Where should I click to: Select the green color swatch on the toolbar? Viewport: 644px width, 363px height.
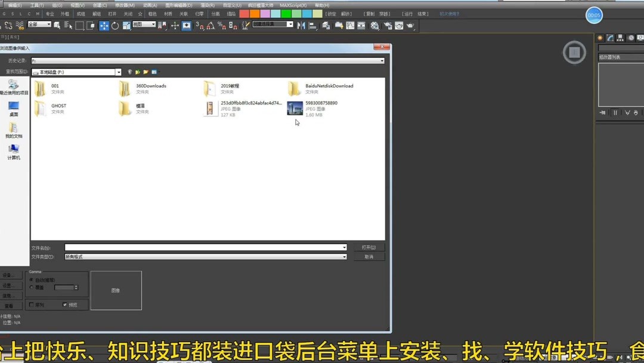[286, 13]
